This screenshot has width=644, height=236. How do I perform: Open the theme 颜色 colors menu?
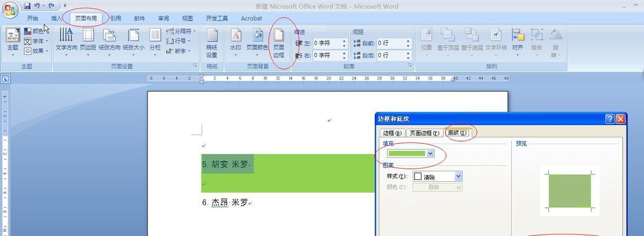36,31
